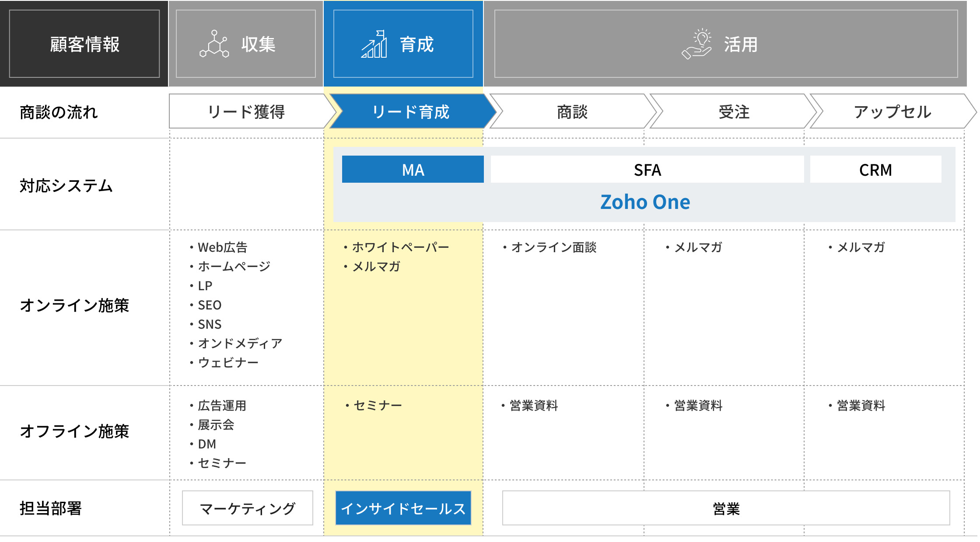Select the リード獲得 flow arrow
Screen dimensions: 980x542
pos(246,111)
